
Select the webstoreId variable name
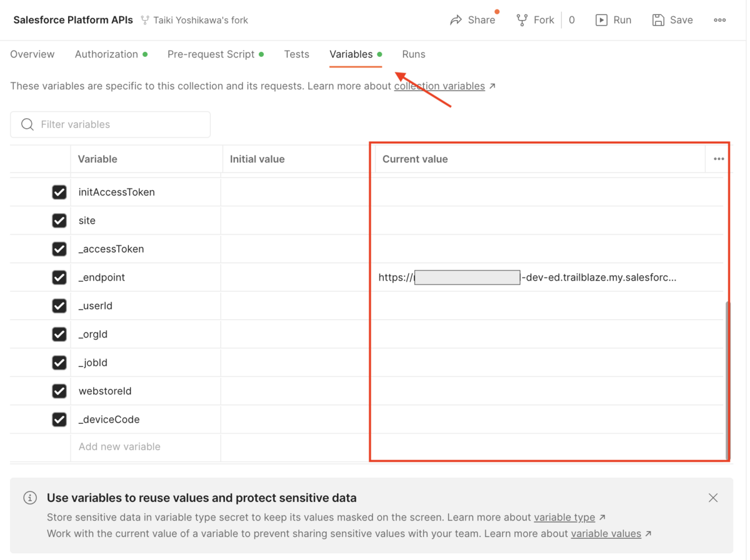tap(105, 391)
